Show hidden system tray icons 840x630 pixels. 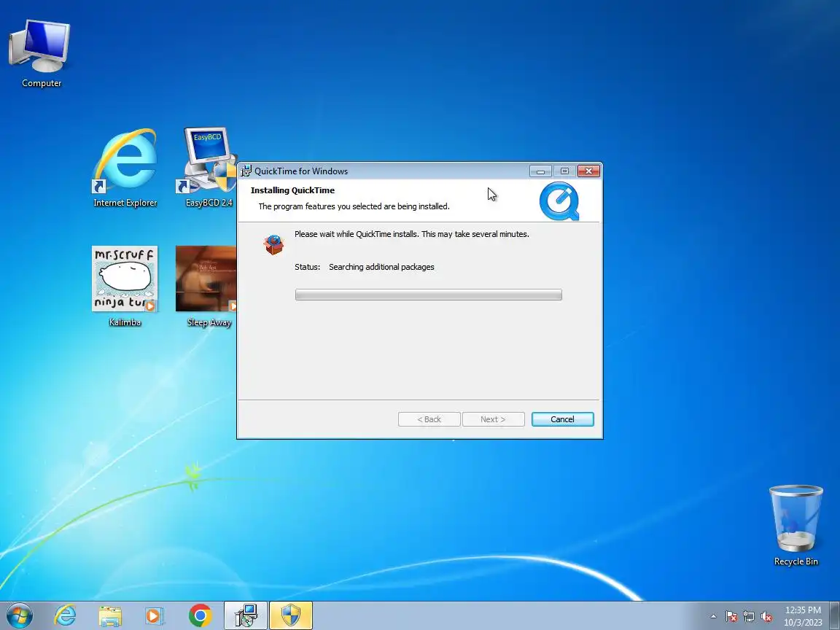click(713, 617)
